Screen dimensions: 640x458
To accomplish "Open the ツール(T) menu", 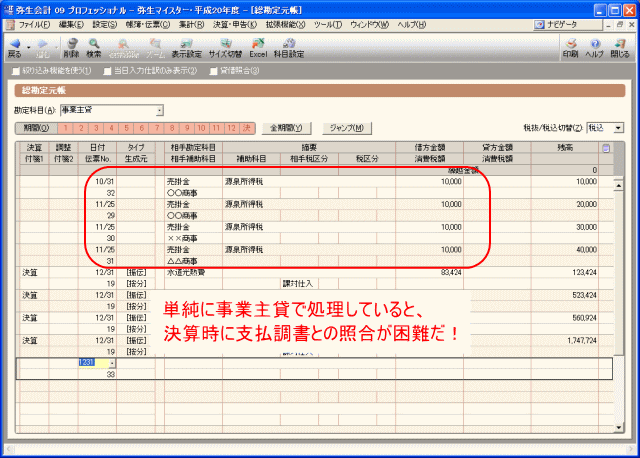I will click(x=328, y=25).
